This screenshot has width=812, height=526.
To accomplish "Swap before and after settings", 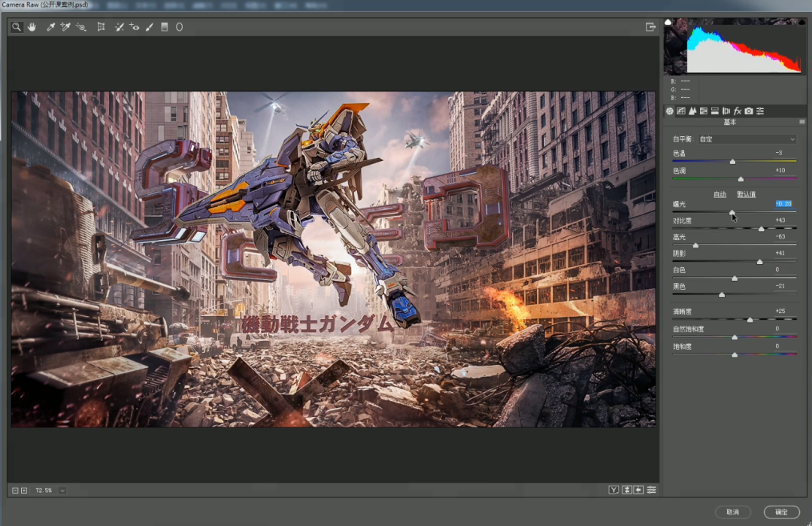I will (626, 490).
